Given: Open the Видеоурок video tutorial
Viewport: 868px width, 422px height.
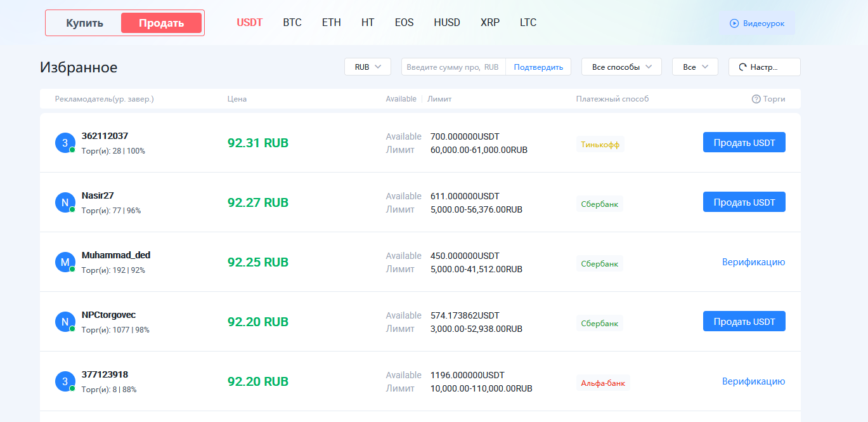Looking at the screenshot, I should 758,23.
